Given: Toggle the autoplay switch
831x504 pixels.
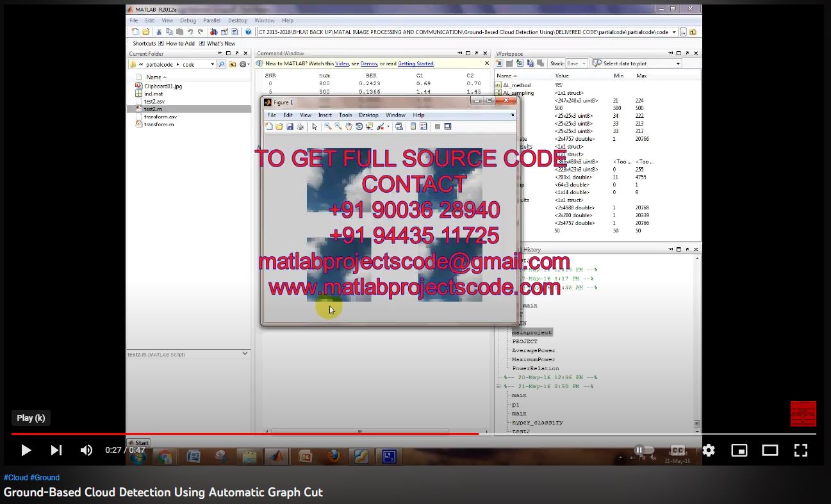Looking at the screenshot, I should click(x=644, y=450).
